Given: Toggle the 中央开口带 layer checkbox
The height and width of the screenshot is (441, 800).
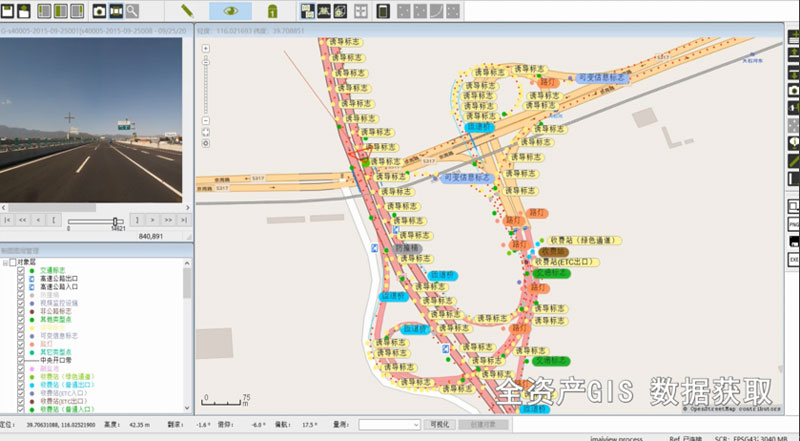Looking at the screenshot, I should (21, 359).
